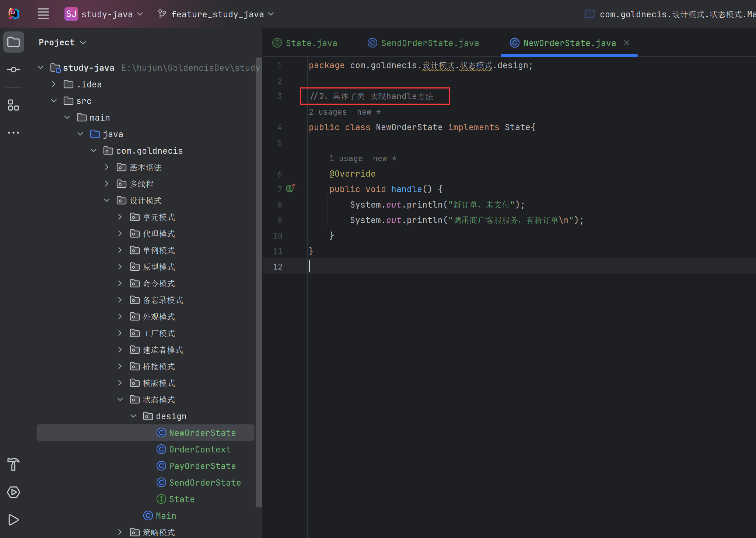Open the IntelliJ main menu hamburger
The width and height of the screenshot is (756, 538).
pyautogui.click(x=43, y=14)
